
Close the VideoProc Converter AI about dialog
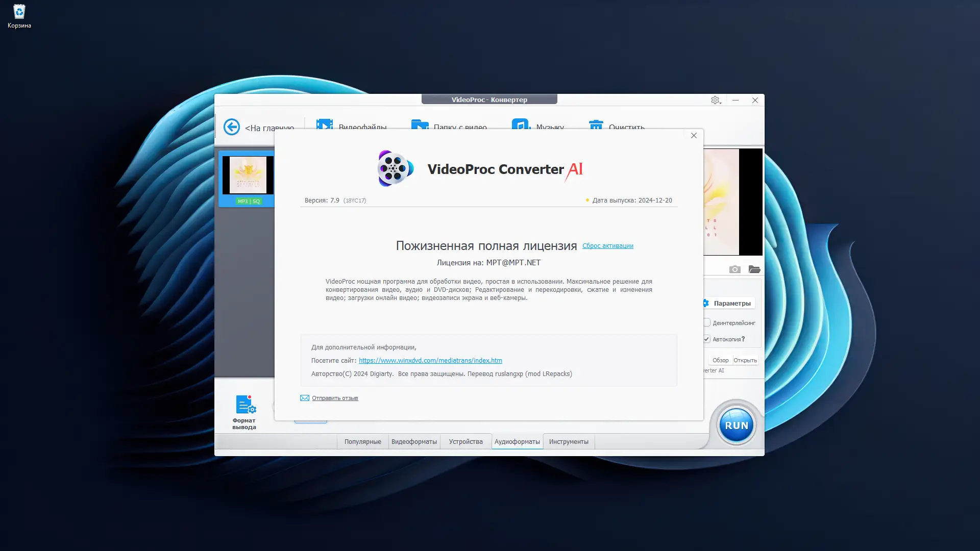(x=694, y=136)
